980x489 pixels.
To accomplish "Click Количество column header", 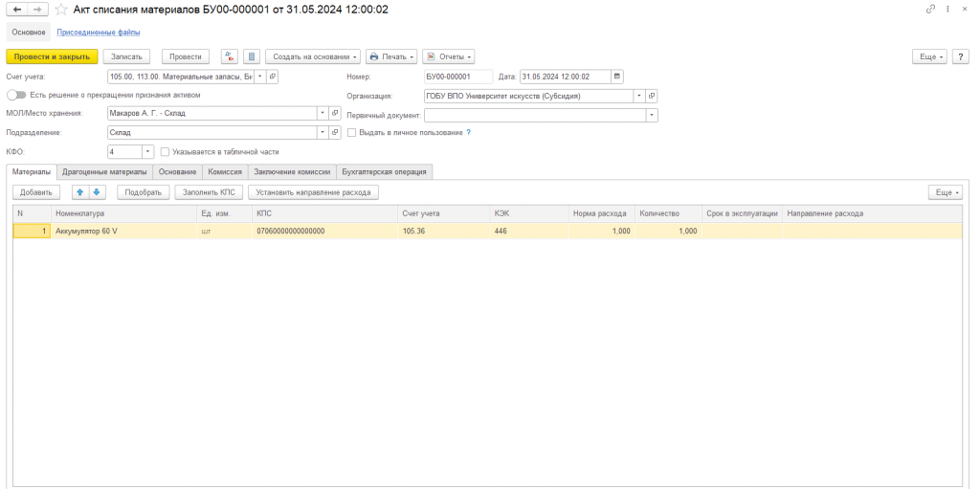I will (x=667, y=213).
